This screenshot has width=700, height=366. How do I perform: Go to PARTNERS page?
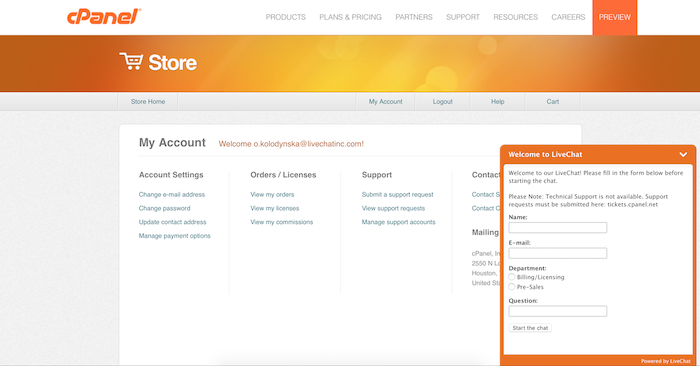414,17
